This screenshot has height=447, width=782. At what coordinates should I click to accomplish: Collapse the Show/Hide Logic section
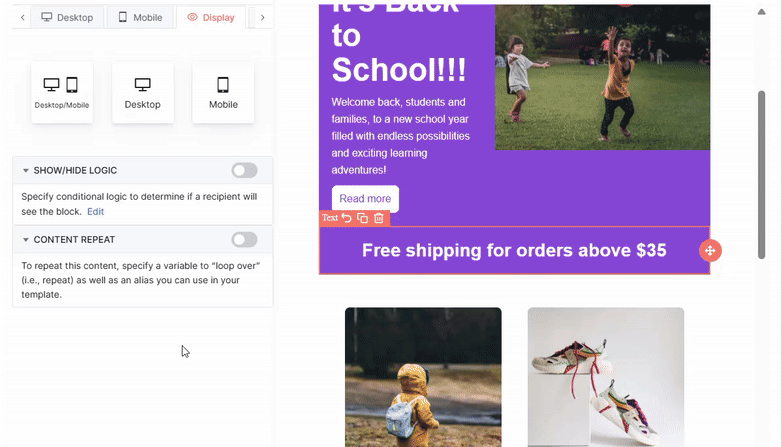[x=25, y=171]
